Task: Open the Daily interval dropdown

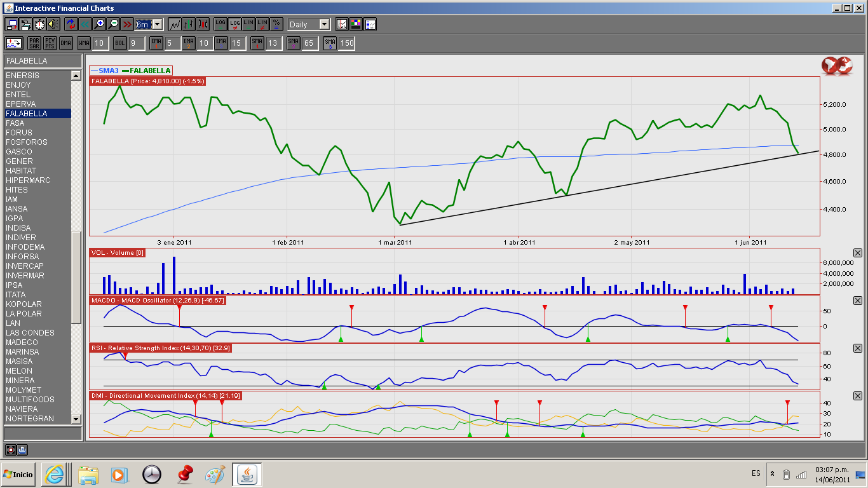Action: click(324, 24)
